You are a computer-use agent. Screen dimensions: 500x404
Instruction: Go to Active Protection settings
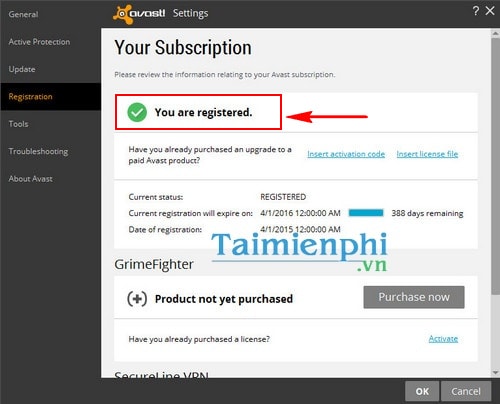point(39,42)
